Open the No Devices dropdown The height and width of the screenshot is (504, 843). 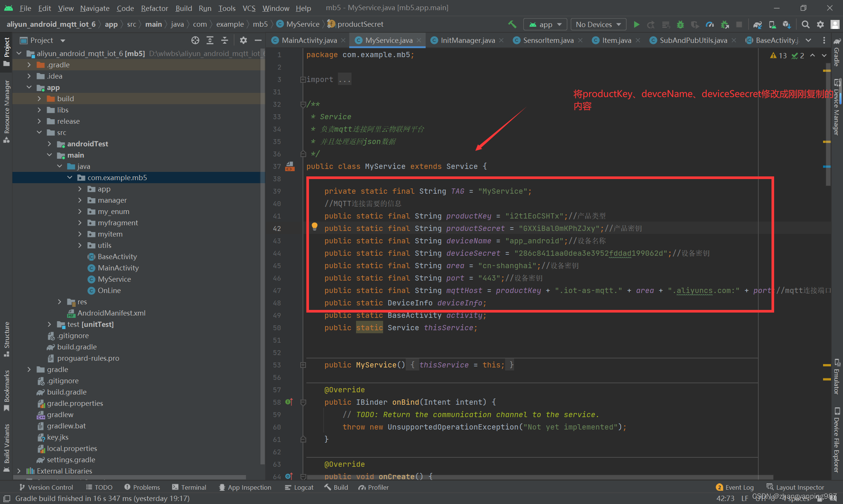pos(598,24)
